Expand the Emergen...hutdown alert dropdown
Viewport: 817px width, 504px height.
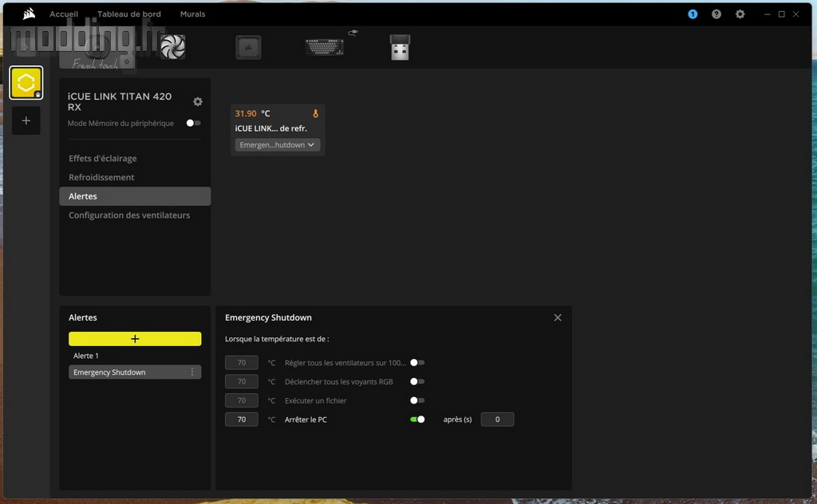tap(277, 145)
